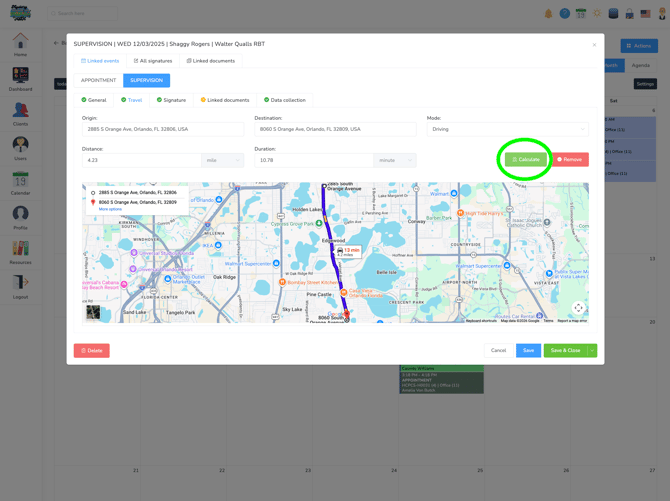Expand the Save & Close dropdown arrow
This screenshot has height=501, width=670.
click(x=592, y=351)
